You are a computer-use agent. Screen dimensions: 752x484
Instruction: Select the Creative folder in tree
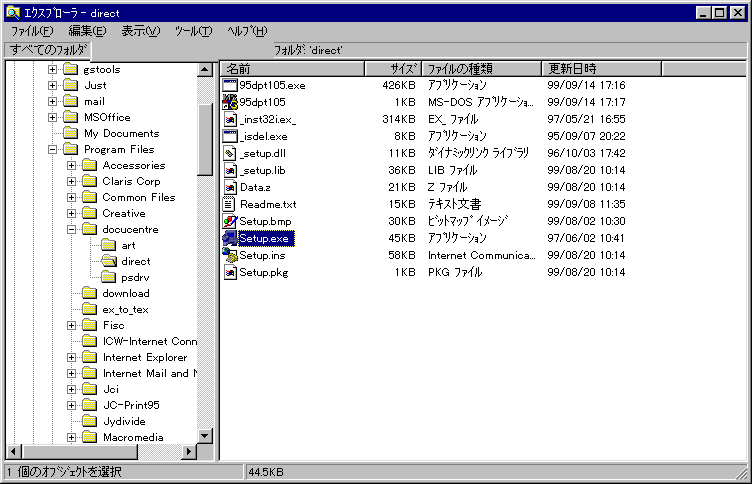pos(124,213)
